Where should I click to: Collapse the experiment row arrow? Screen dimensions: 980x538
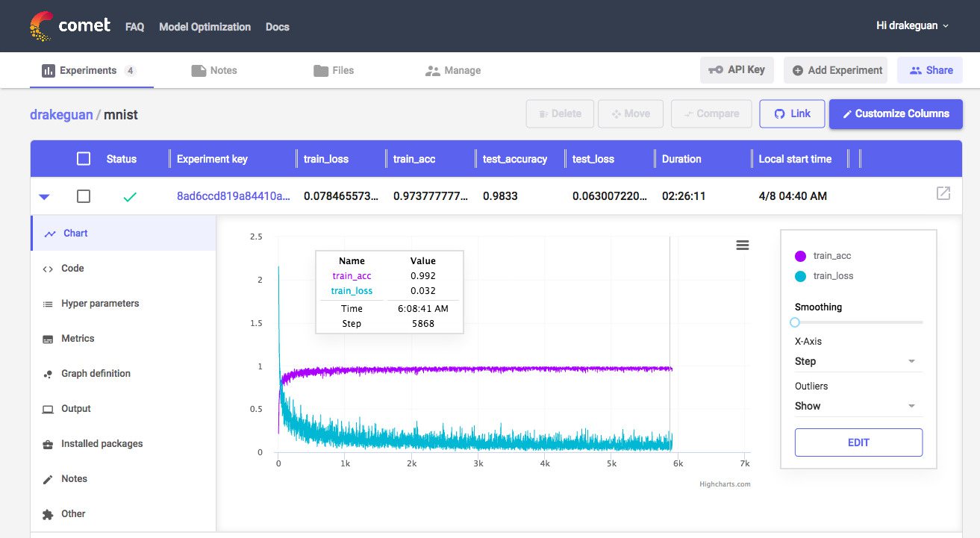pyautogui.click(x=44, y=197)
